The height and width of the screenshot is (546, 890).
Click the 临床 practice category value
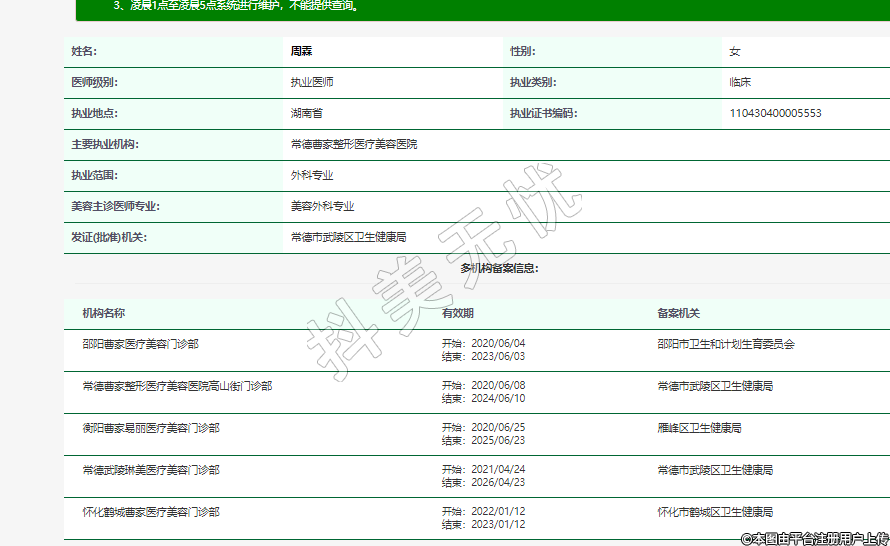tap(740, 82)
